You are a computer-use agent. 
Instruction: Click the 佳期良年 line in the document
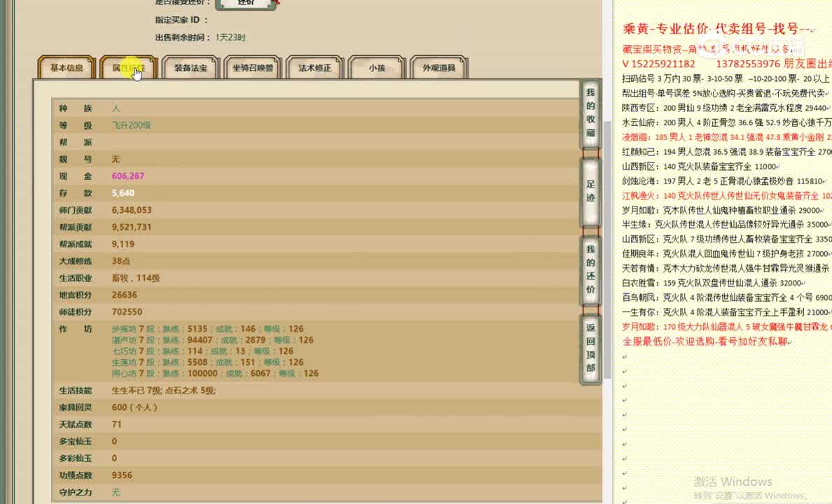click(x=726, y=253)
